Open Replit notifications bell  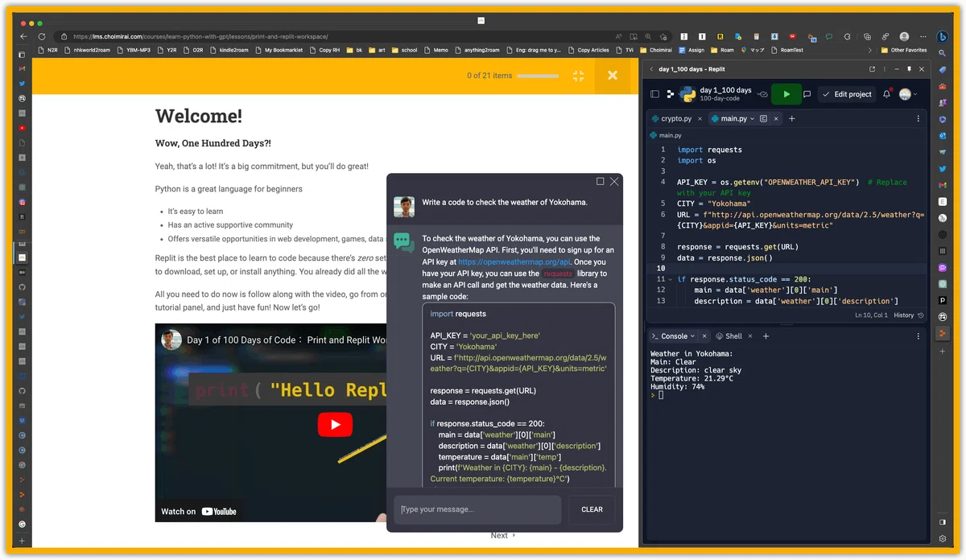(x=886, y=94)
